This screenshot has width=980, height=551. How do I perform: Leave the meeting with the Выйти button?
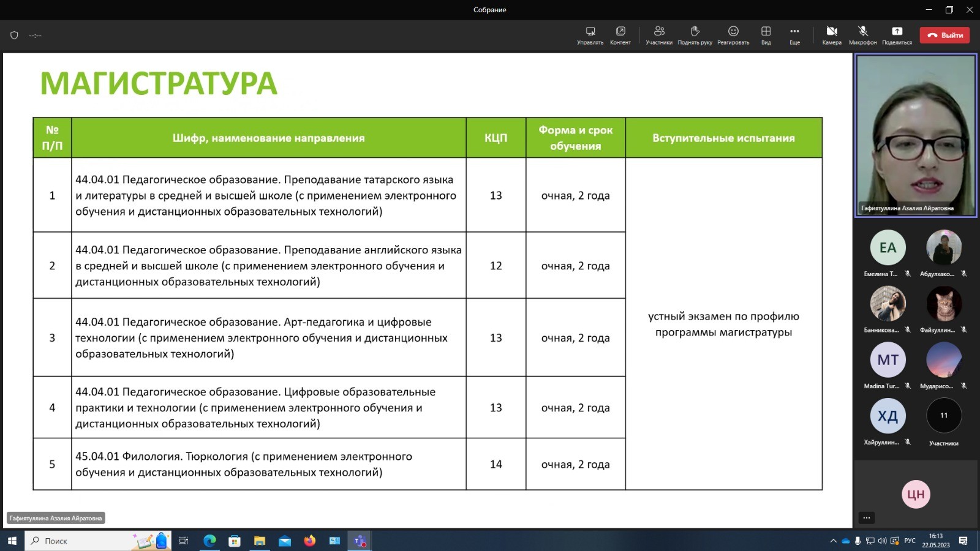click(944, 35)
